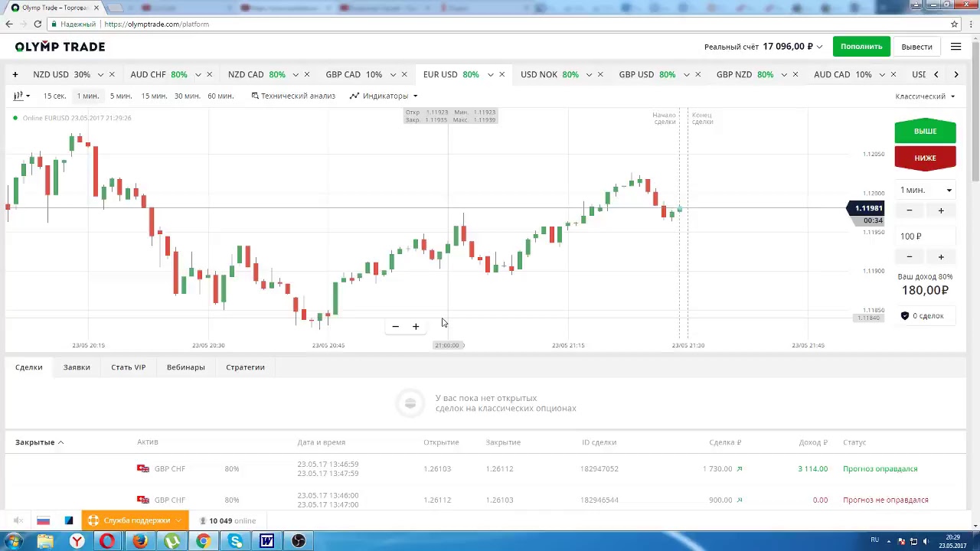
Task: Select the 5 мин. timeframe
Action: point(120,96)
